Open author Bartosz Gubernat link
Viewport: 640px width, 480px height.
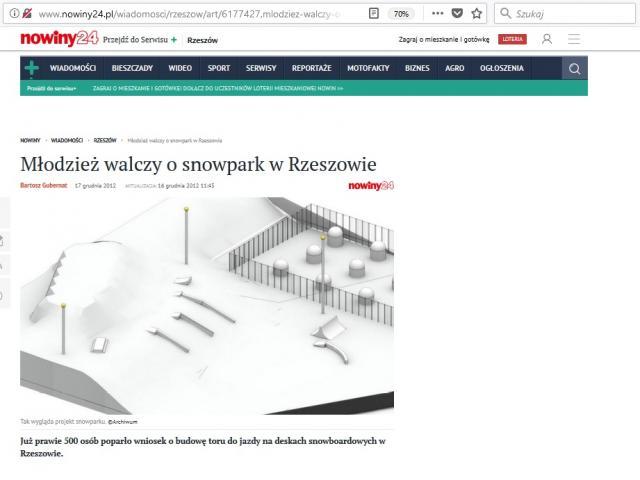[44, 185]
